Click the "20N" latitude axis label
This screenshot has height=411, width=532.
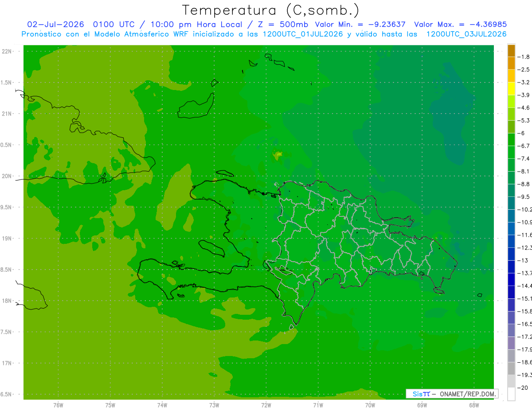point(7,176)
